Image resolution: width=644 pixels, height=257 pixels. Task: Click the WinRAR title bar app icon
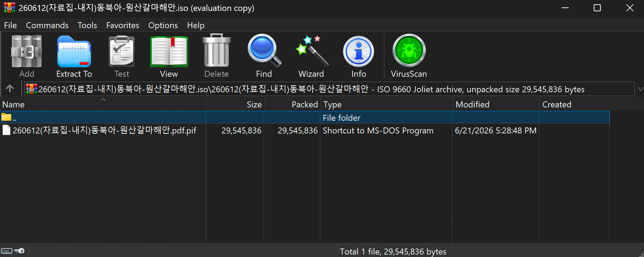tap(9, 8)
